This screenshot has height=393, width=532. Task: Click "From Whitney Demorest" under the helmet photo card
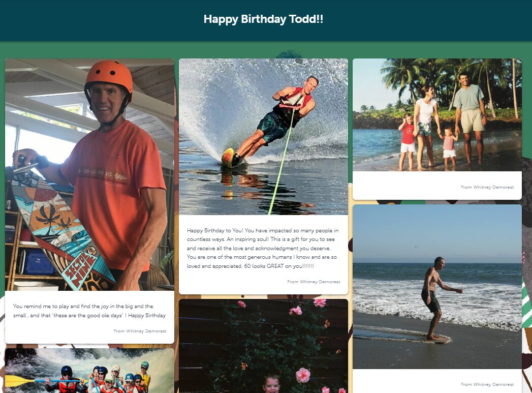point(140,331)
